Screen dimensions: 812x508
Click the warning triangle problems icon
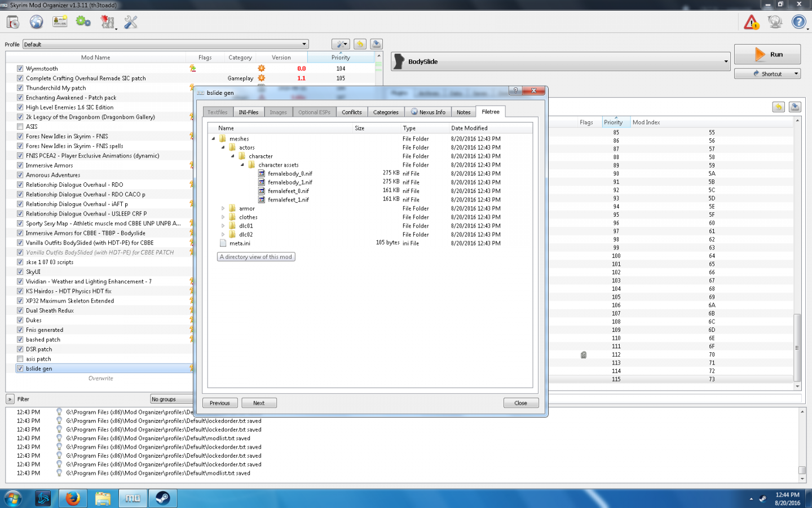point(752,22)
